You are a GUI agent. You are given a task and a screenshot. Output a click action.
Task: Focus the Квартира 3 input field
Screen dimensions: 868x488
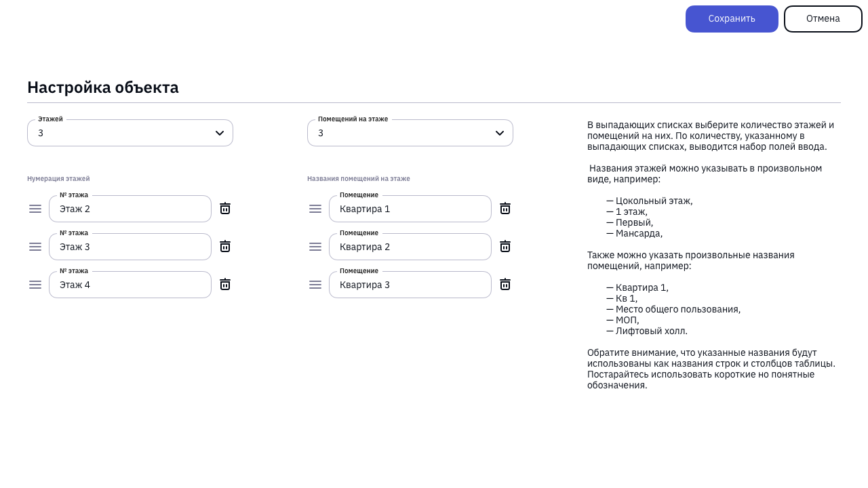410,285
